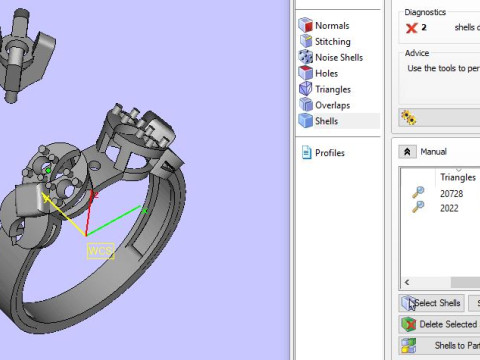Screen dimensions: 480x360
Task: Click the Stitching label
Action: (x=333, y=41)
